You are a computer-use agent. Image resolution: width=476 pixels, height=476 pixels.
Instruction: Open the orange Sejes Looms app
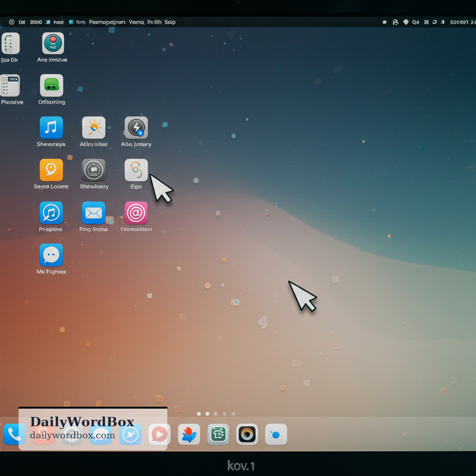[x=51, y=170]
